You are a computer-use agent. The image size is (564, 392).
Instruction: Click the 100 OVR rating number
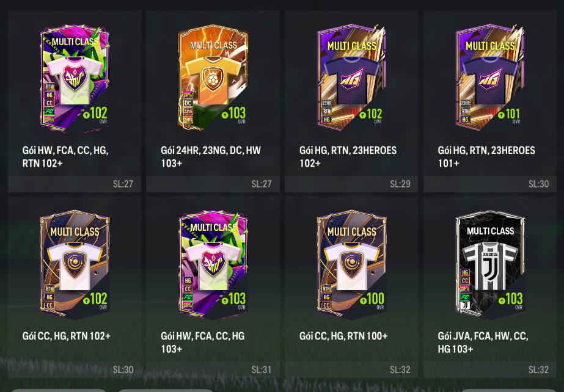pos(376,299)
